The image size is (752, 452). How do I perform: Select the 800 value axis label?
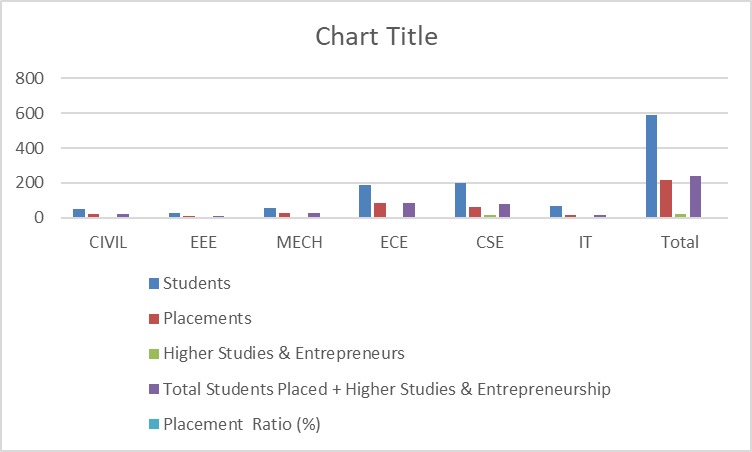coord(30,78)
